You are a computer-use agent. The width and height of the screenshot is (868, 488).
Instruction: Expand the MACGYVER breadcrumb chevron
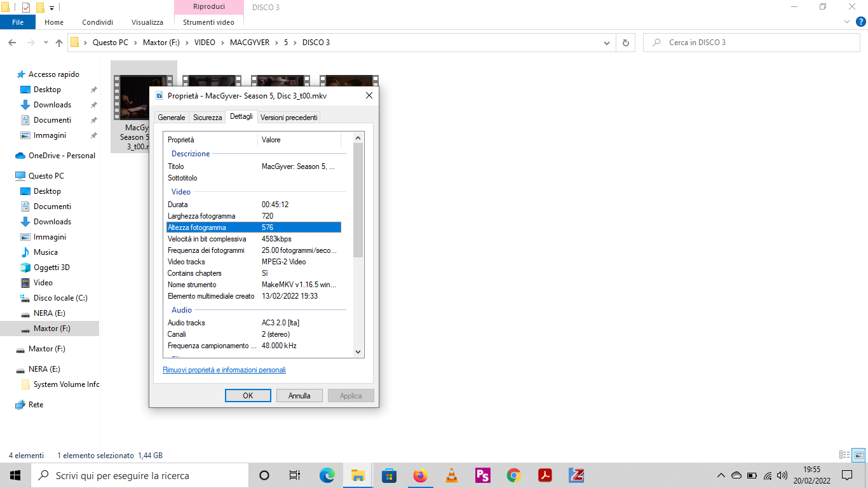(277, 43)
